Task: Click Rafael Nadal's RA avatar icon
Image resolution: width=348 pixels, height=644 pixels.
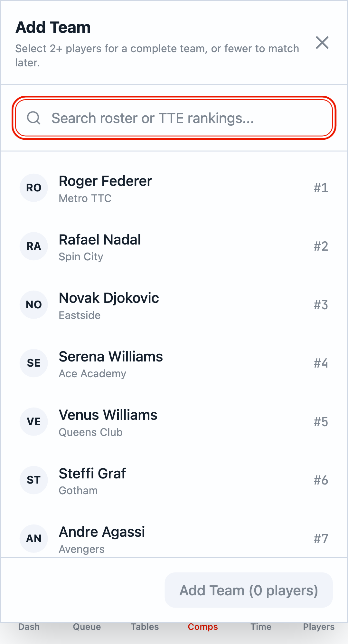Action: pos(34,246)
